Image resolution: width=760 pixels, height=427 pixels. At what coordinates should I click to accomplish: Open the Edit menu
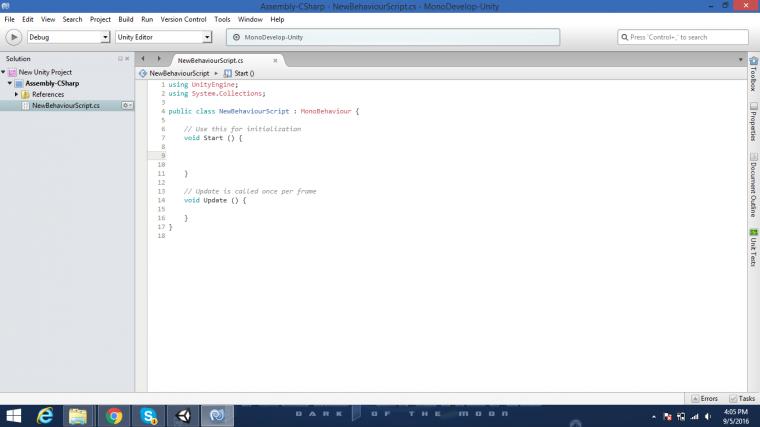[x=28, y=19]
